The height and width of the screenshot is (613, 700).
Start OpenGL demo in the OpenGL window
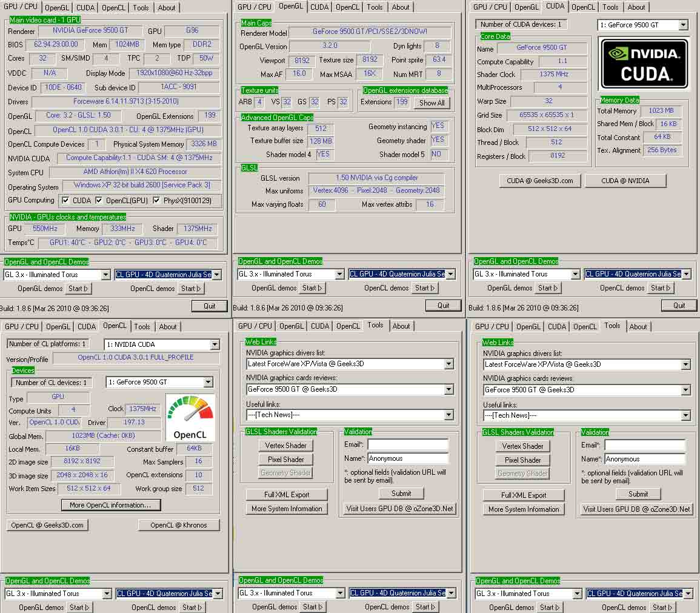(x=312, y=289)
